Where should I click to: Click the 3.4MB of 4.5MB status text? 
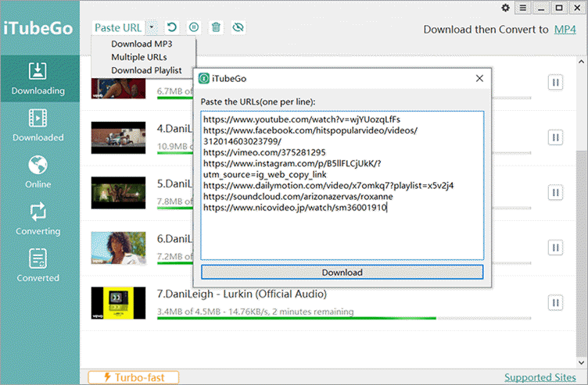pos(256,312)
